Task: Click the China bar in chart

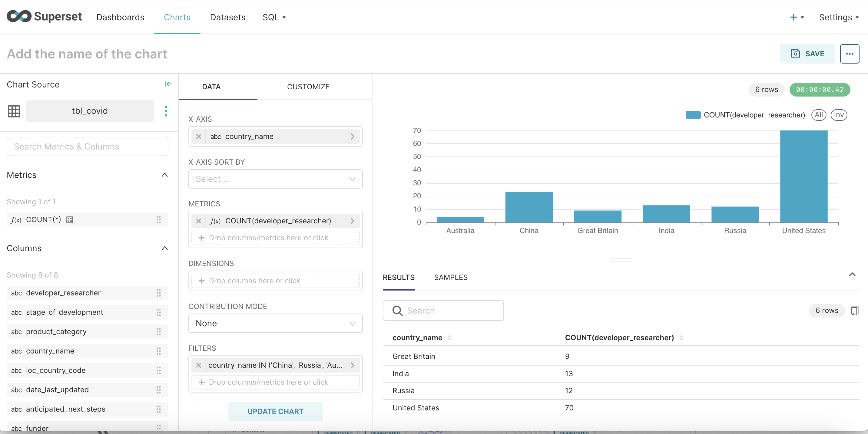Action: pyautogui.click(x=529, y=207)
